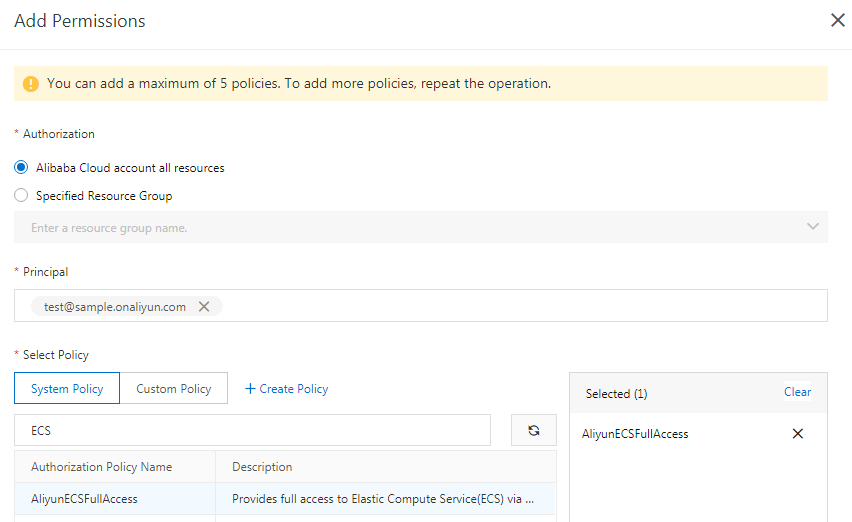The image size is (852, 522).
Task: Click the Principal field label
Action: (x=46, y=272)
